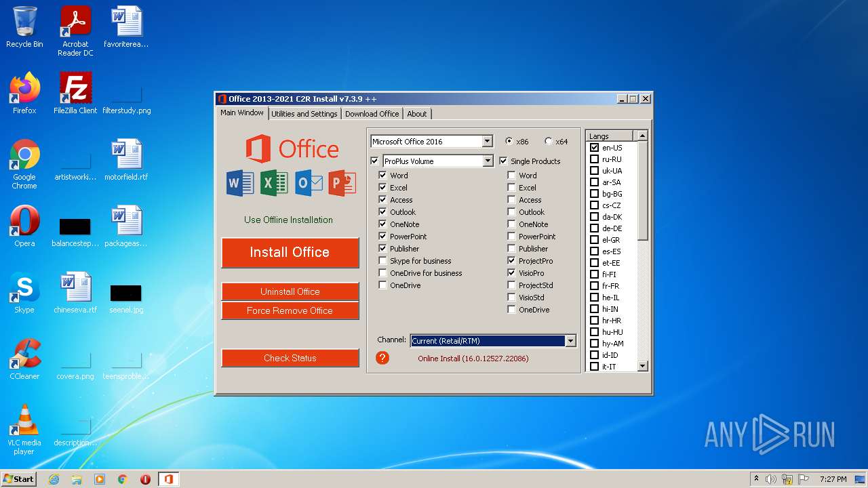Open FileZilla Client desktop shortcut
Image resolution: width=868 pixels, height=488 pixels.
[75, 94]
